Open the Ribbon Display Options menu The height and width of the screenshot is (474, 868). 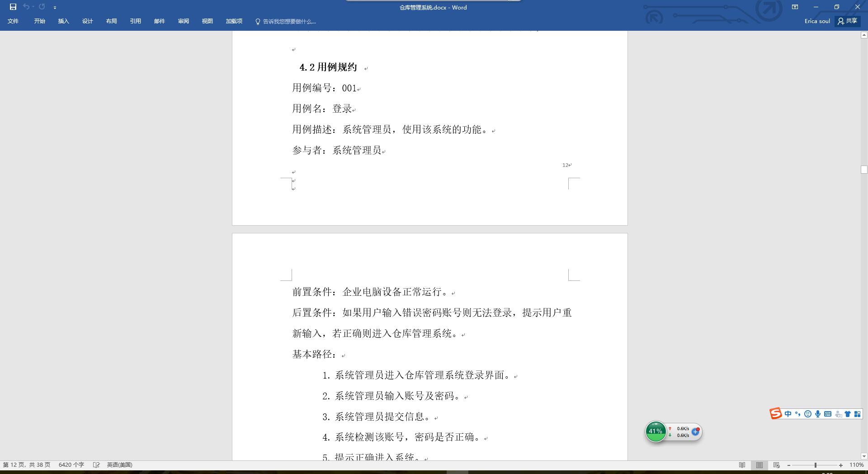(x=795, y=7)
